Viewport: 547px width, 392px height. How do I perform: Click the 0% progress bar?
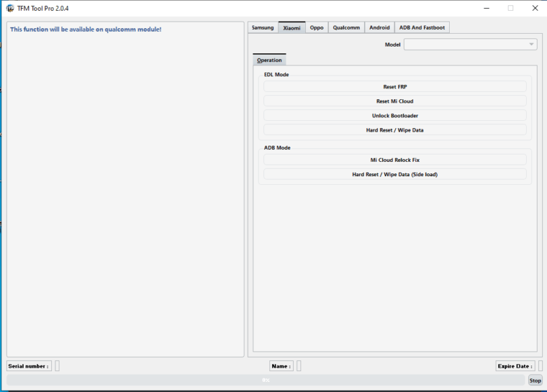(x=266, y=380)
